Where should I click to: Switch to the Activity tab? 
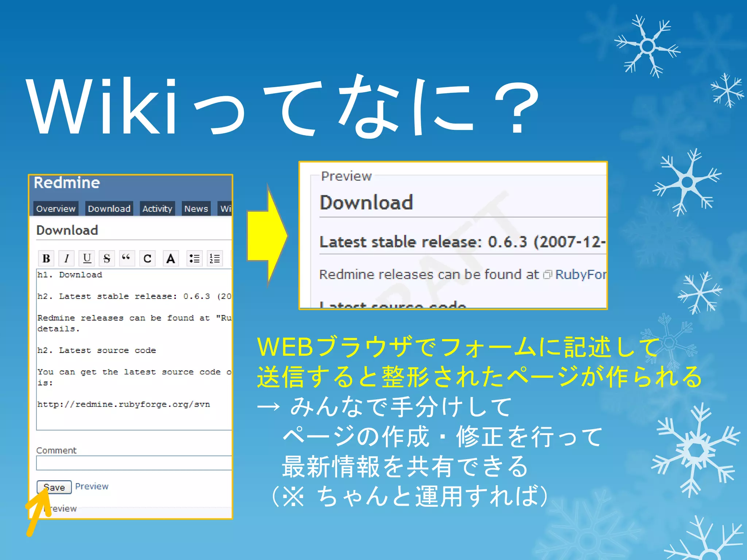click(157, 209)
